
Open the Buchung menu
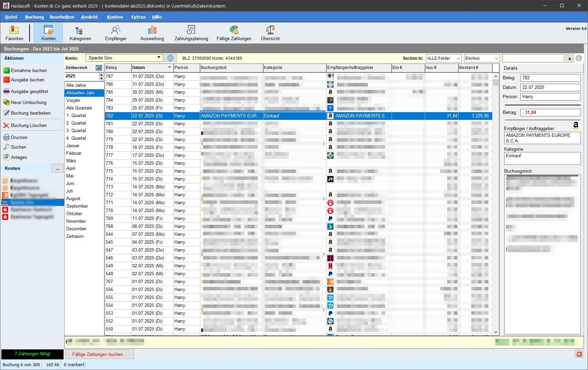34,17
